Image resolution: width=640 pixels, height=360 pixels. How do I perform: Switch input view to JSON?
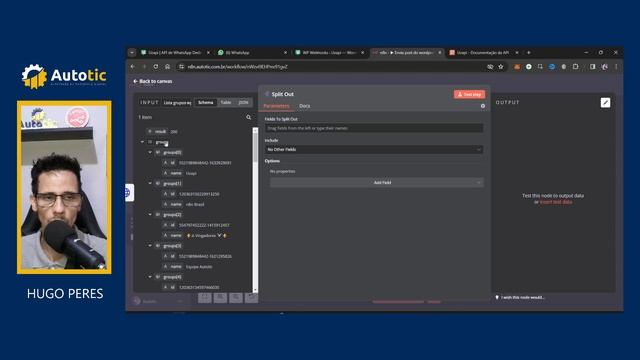coord(243,102)
